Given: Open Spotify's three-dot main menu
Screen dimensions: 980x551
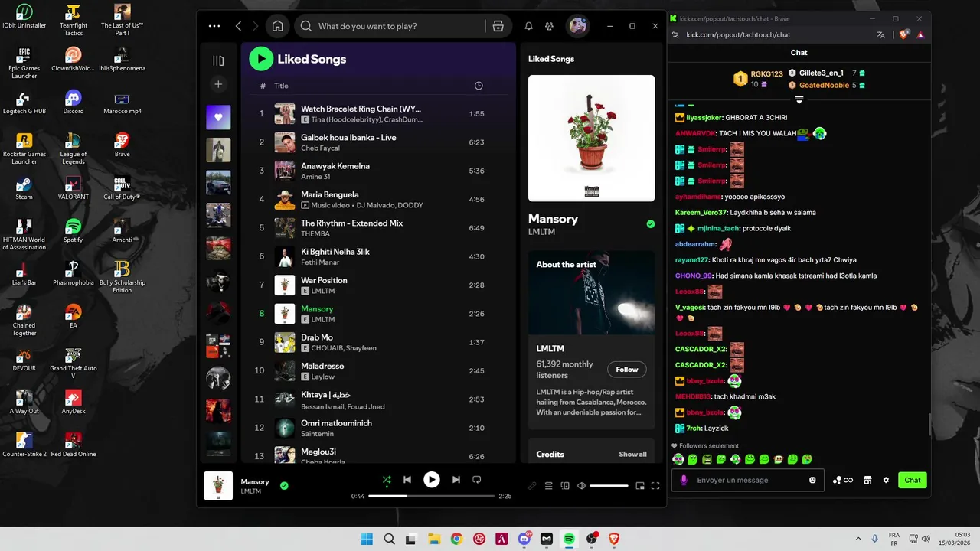Looking at the screenshot, I should 214,26.
